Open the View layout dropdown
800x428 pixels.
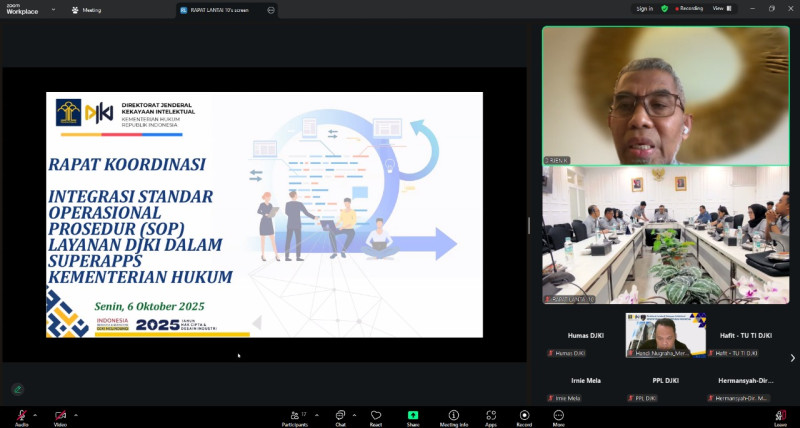tap(720, 9)
